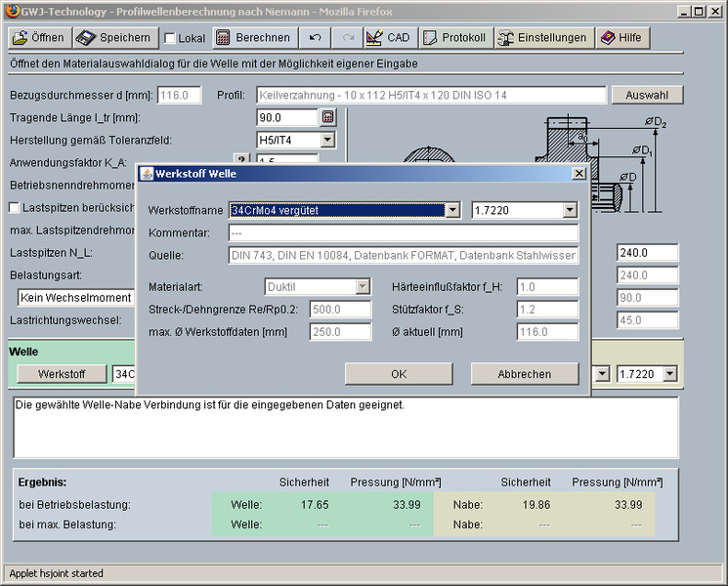The width and height of the screenshot is (728, 586).
Task: Close the Werkstoff Welle dialog
Action: pyautogui.click(x=578, y=174)
